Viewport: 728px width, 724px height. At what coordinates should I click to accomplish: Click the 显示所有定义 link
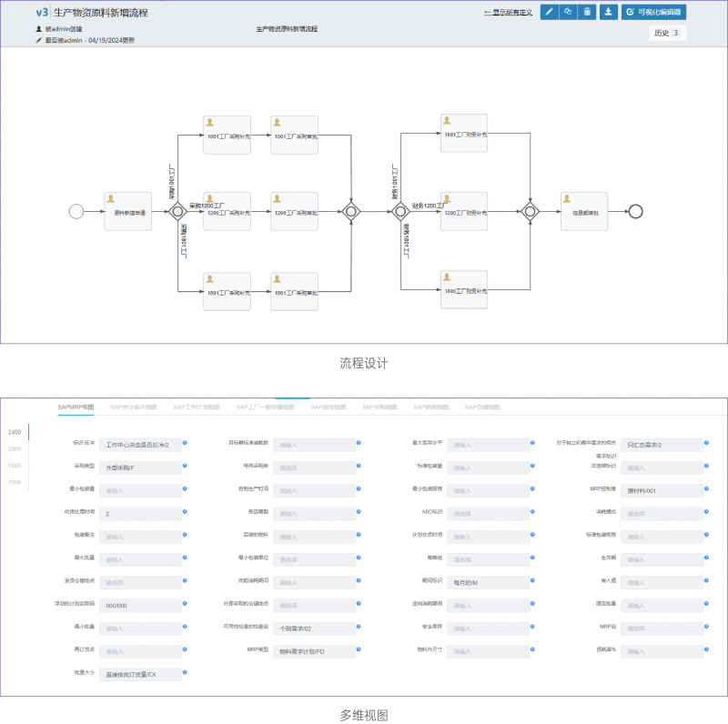(x=509, y=12)
